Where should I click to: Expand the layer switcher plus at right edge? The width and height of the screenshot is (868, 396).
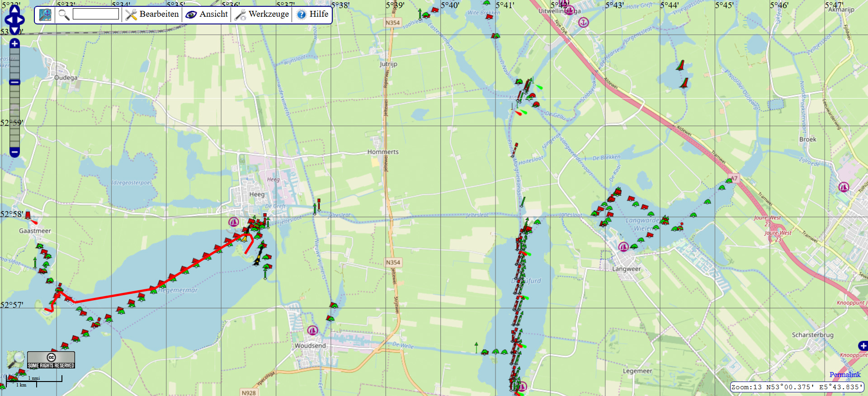click(x=863, y=346)
